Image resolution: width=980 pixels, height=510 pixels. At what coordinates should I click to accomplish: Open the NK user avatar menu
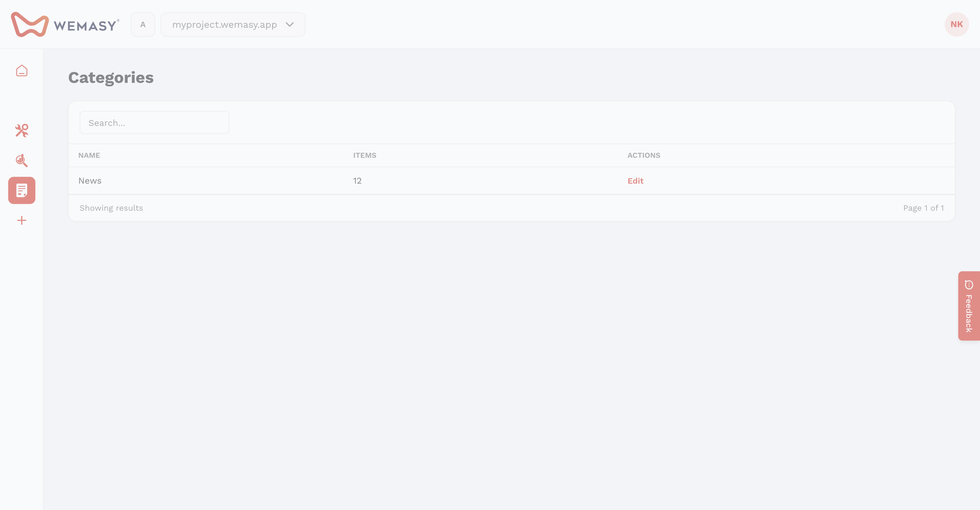[956, 24]
